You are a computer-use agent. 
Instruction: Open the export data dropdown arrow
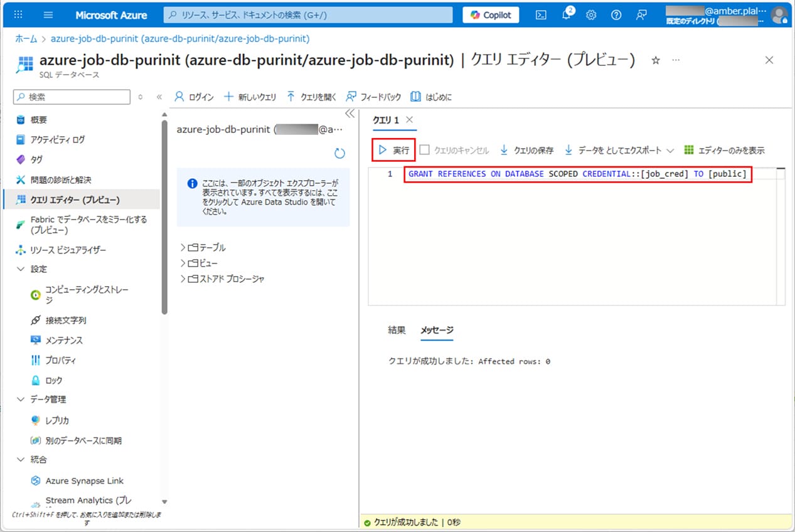[x=670, y=151]
